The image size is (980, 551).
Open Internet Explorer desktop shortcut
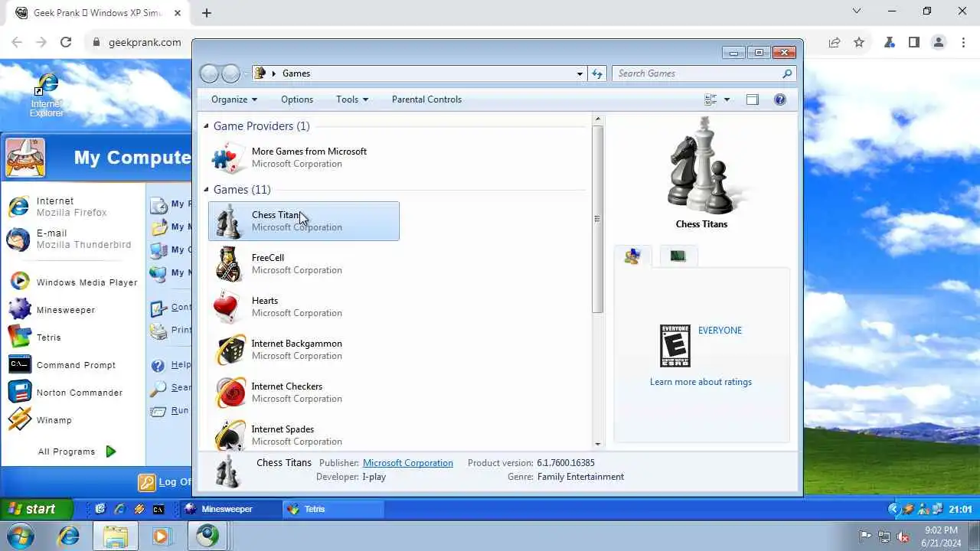point(47,96)
